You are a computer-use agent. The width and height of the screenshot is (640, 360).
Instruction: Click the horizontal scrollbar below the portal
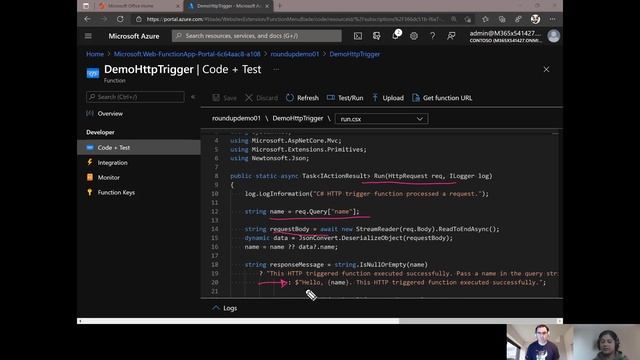click(x=320, y=321)
